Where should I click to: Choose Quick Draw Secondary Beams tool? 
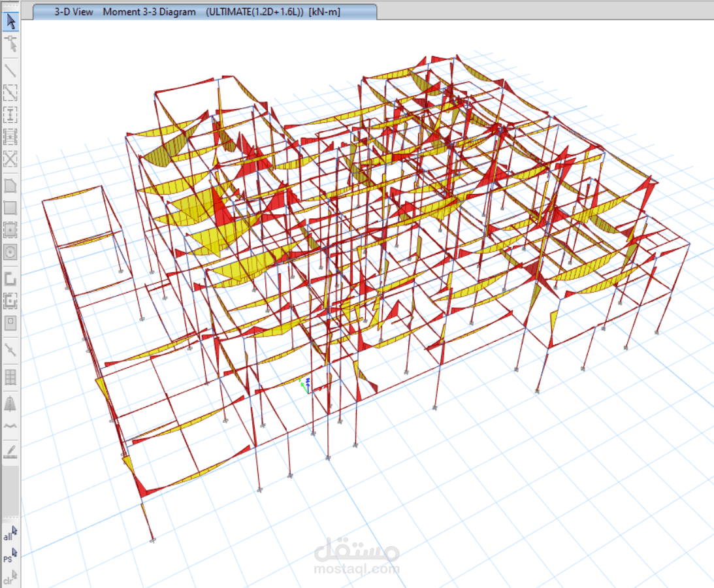click(10, 137)
